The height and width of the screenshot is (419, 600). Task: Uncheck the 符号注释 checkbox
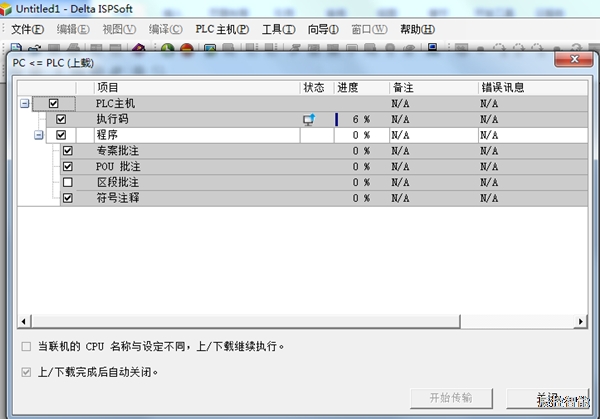[68, 199]
